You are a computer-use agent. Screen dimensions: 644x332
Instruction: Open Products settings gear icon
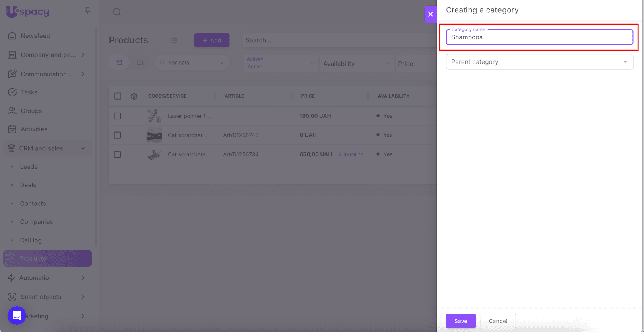[173, 40]
